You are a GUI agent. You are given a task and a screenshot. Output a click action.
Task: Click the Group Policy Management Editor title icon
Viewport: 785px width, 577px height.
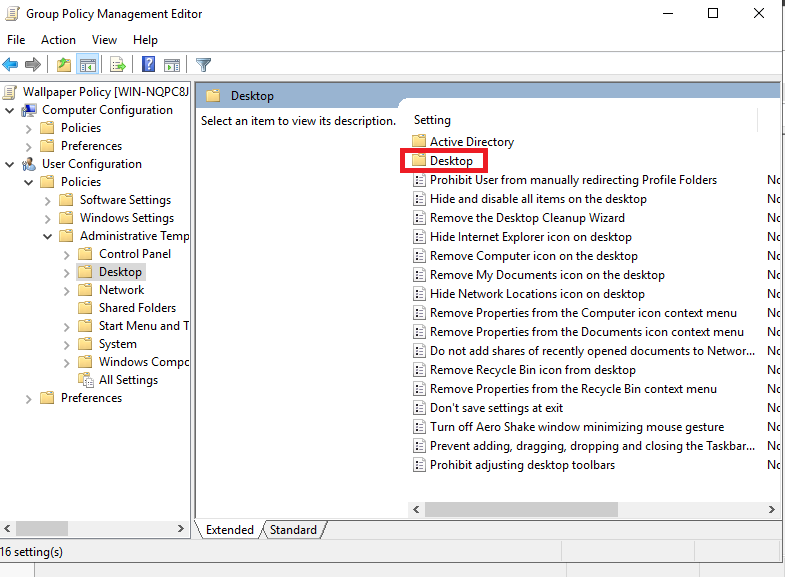tap(13, 14)
